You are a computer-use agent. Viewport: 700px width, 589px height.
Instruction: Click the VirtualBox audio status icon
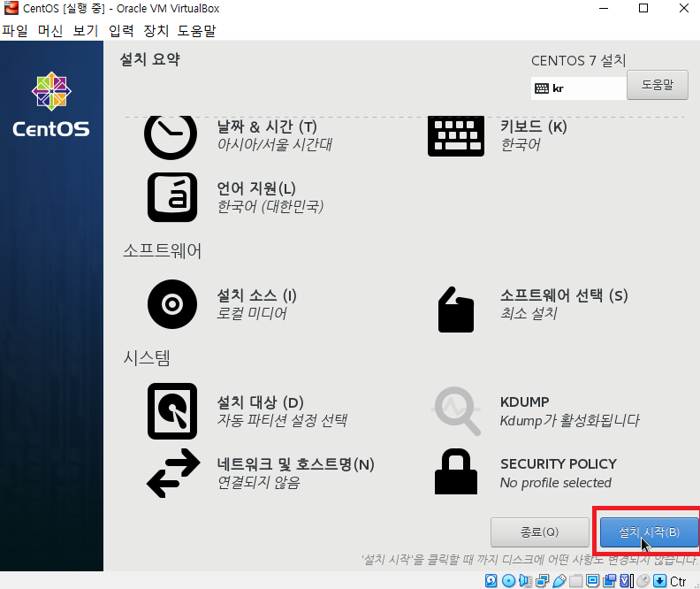pos(526,580)
